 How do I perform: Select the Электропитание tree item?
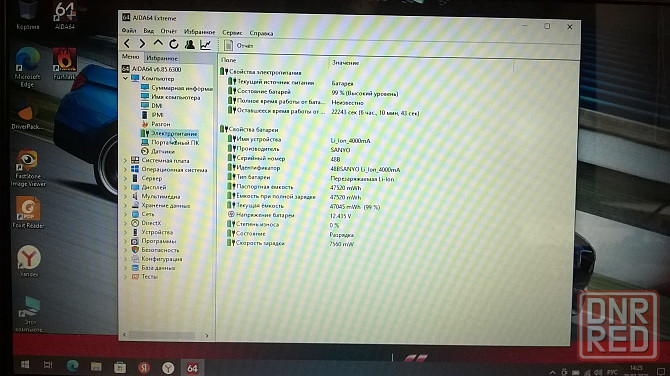[169, 133]
